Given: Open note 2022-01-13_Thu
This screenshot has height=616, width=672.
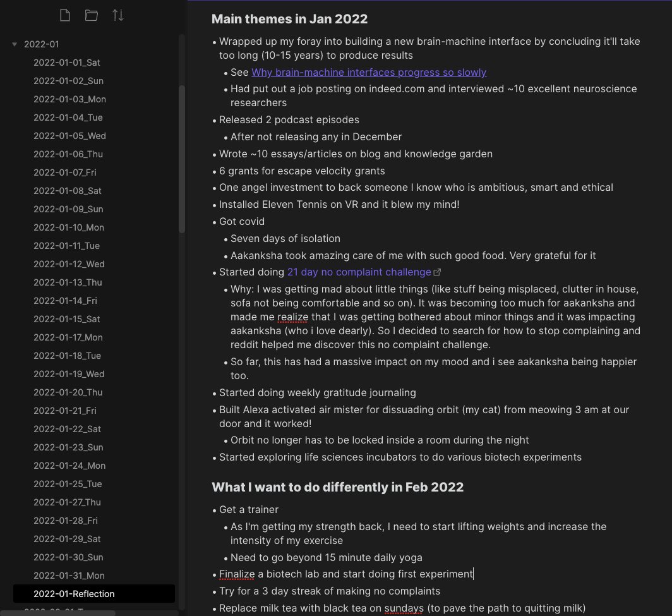Looking at the screenshot, I should coord(68,282).
